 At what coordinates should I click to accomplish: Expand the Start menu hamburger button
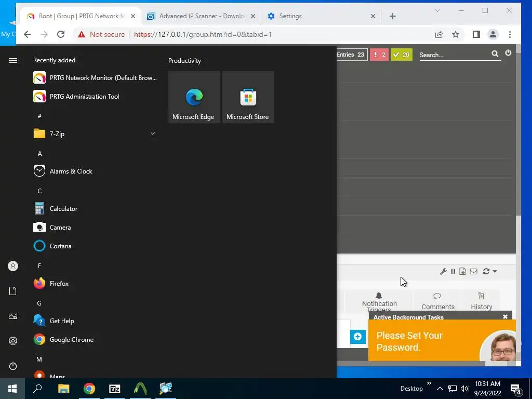13,60
